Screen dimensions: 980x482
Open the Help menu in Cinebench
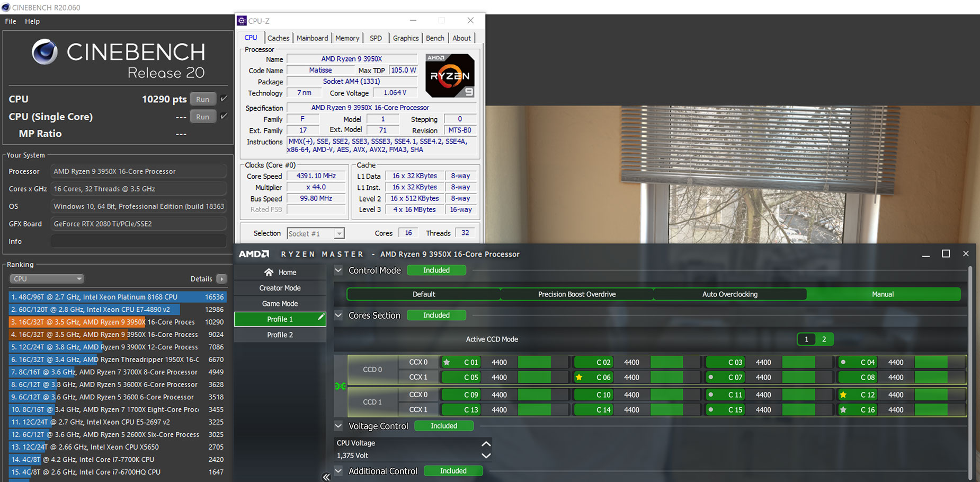[x=32, y=21]
